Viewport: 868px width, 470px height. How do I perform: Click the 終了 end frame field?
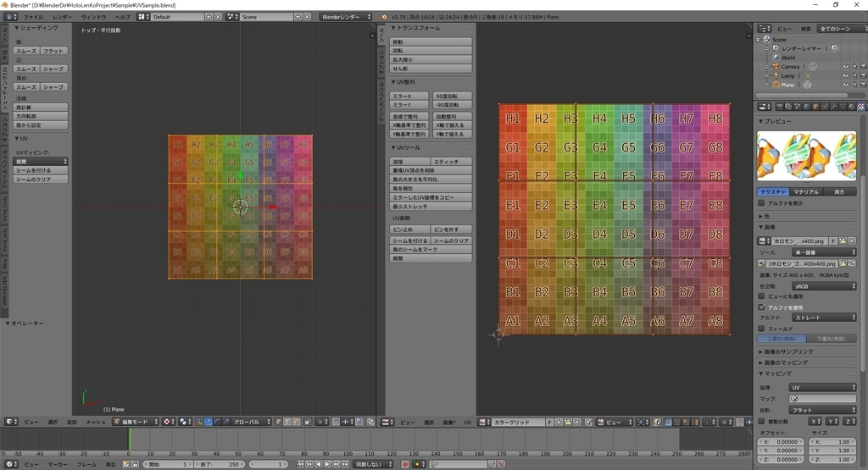pyautogui.click(x=221, y=464)
